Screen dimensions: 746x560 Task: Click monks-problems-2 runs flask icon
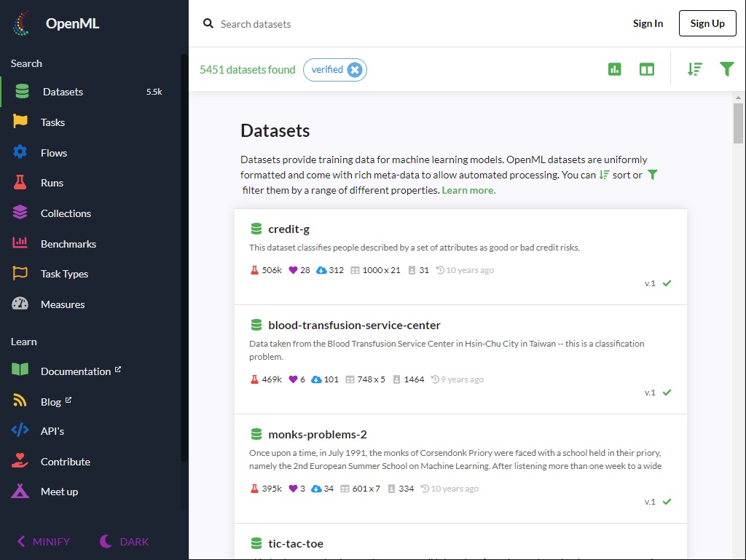point(254,488)
